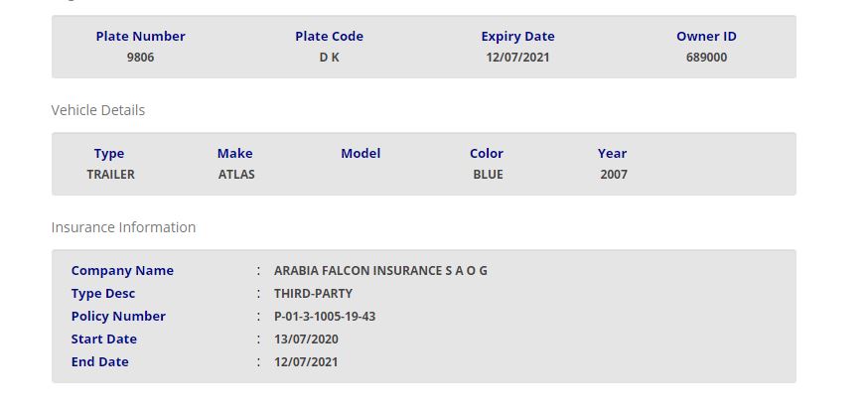The height and width of the screenshot is (408, 868).
Task: Select the vehicle type value TRAILER
Action: pyautogui.click(x=110, y=175)
